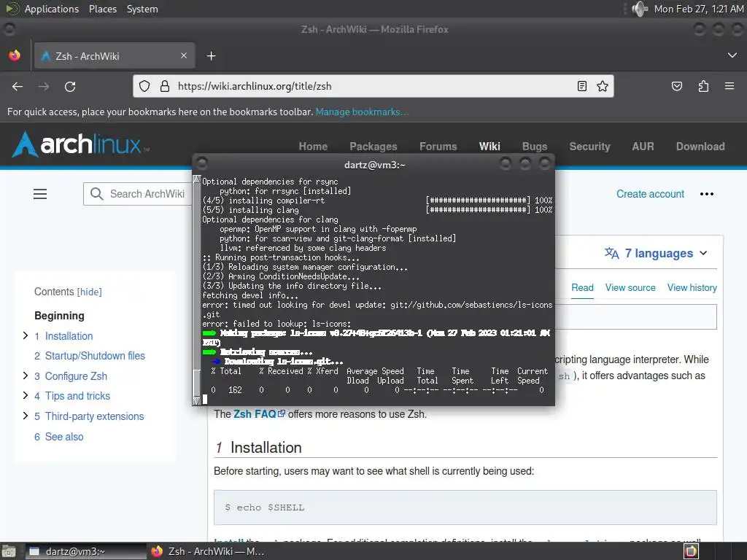This screenshot has width=747, height=560.
Task: Click the Firefox forward arrow
Action: [44, 86]
